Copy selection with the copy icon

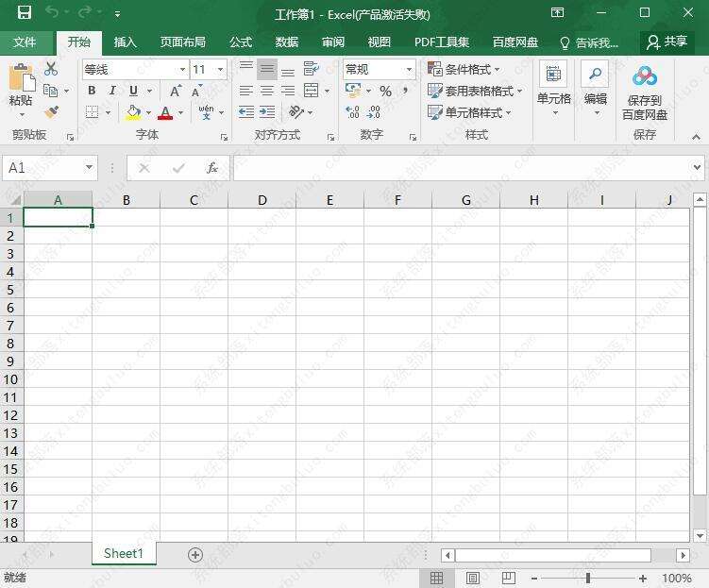(x=51, y=91)
